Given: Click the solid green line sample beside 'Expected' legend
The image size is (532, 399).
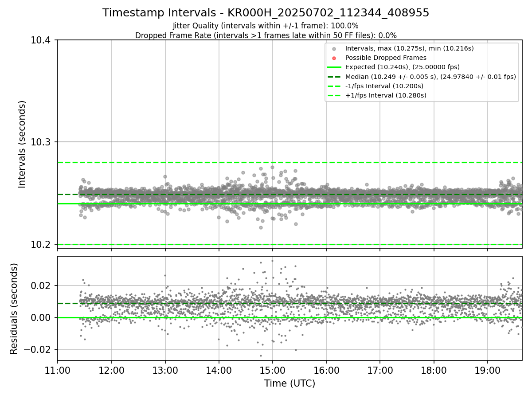Looking at the screenshot, I should pyautogui.click(x=334, y=67).
